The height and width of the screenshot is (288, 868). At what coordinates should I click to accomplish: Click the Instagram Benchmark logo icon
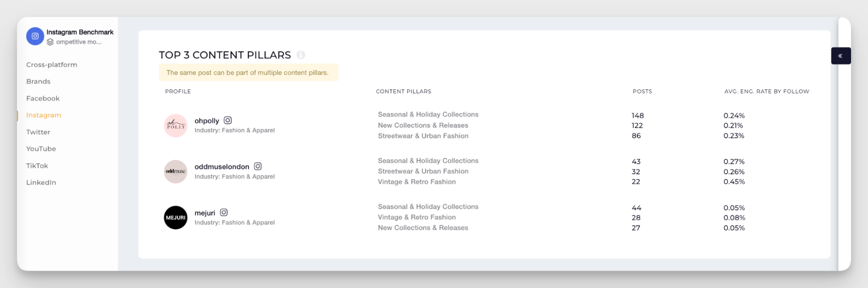[x=35, y=36]
